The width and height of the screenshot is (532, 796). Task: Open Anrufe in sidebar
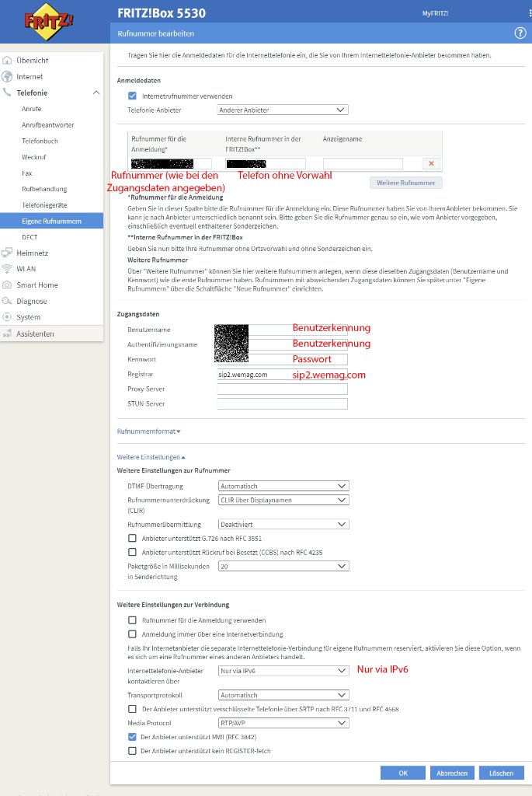pyautogui.click(x=31, y=109)
